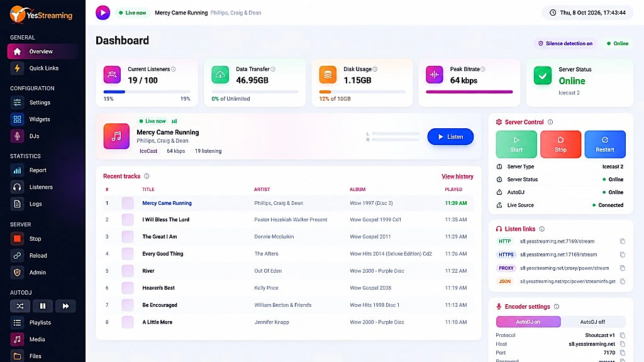Screen dimensions: 644x362
Task: Click the Playlists list icon
Action: (17, 322)
